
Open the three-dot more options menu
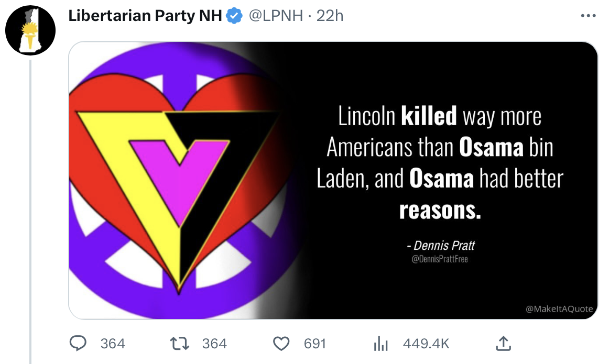click(589, 16)
